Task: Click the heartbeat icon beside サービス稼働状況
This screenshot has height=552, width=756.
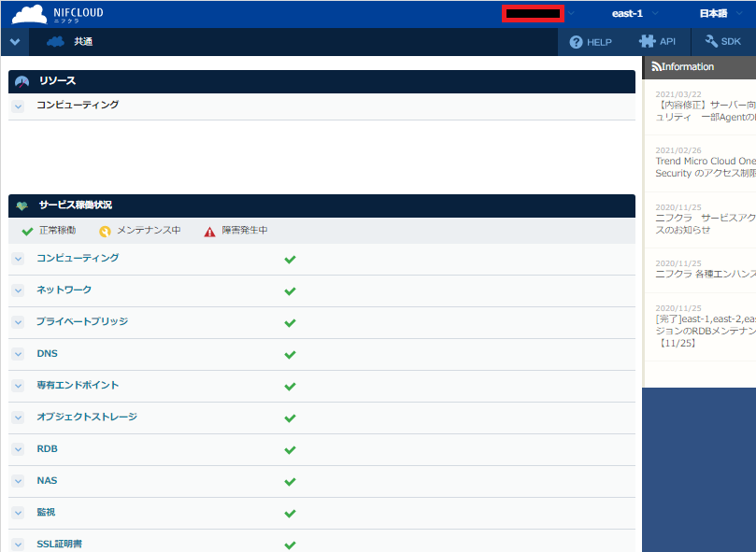Action: click(22, 206)
